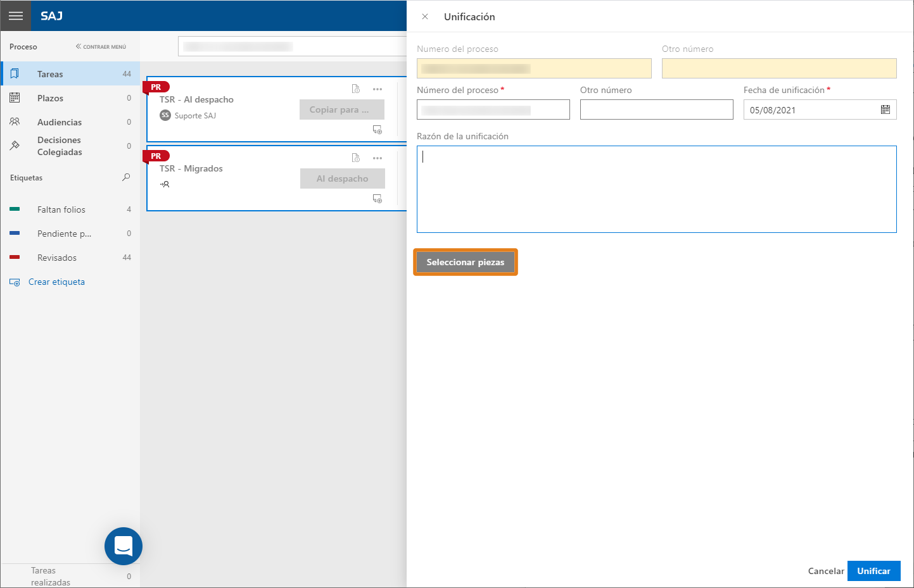The height and width of the screenshot is (588, 914).
Task: Collapse sidebar via Contraer menú
Action: (101, 47)
